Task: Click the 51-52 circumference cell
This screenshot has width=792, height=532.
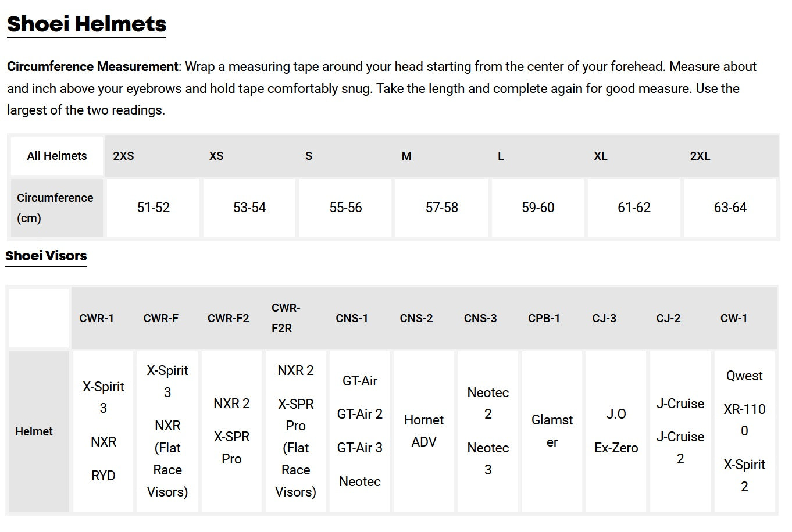Action: [154, 208]
